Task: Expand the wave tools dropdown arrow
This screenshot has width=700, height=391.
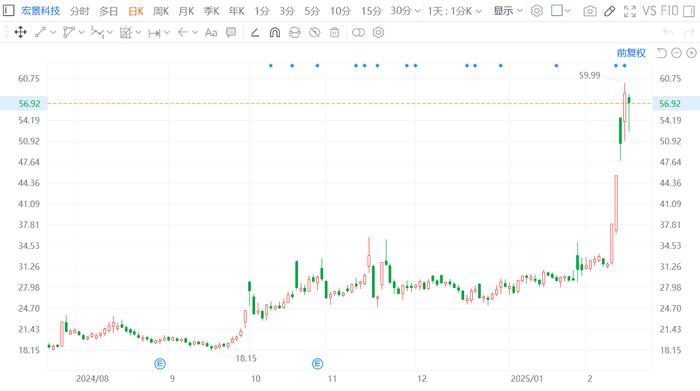Action: tap(110, 32)
